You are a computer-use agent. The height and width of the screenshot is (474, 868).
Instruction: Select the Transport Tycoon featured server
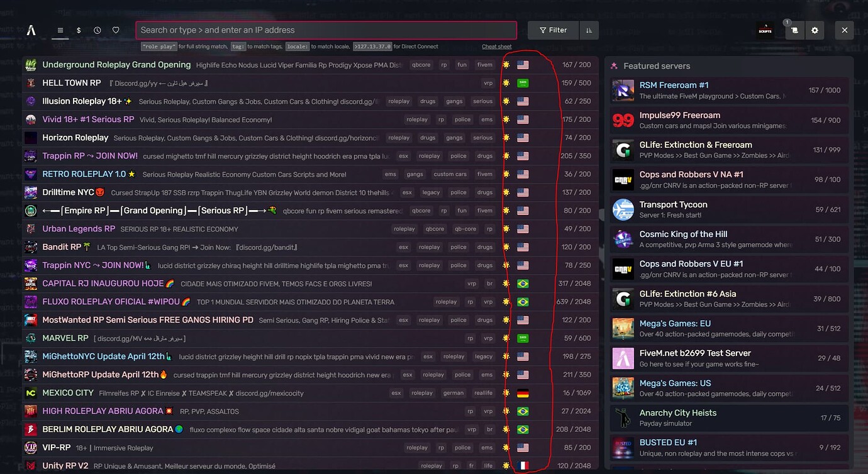tap(692, 208)
